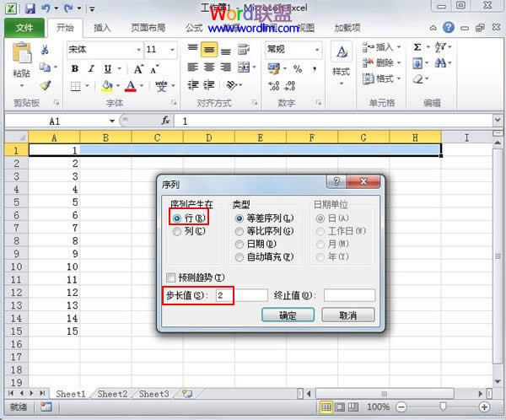Decrease font size with small A icon
506x420 pixels.
click(154, 69)
